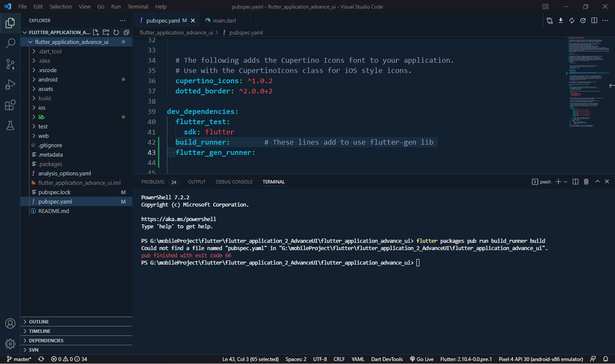Open explorer views and more actions menu
Screen dimensions: 615x364
click(x=123, y=20)
